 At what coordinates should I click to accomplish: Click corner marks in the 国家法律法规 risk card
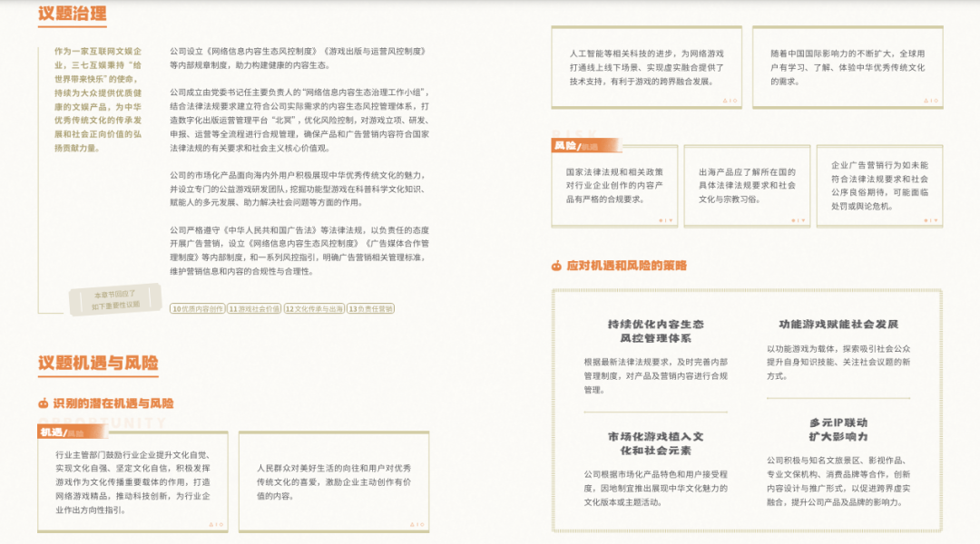(666, 220)
